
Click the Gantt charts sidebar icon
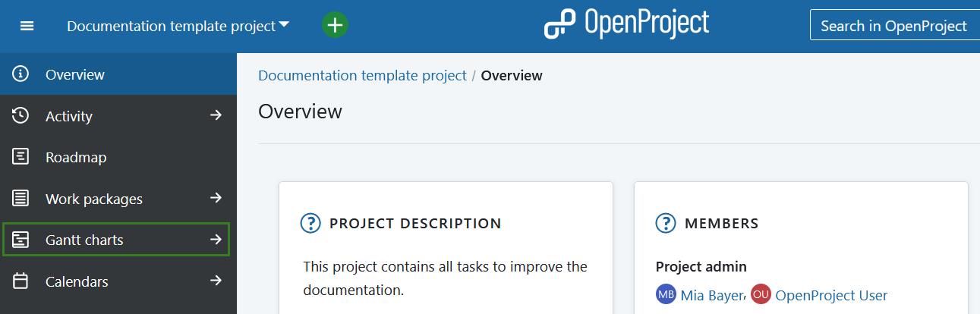21,240
